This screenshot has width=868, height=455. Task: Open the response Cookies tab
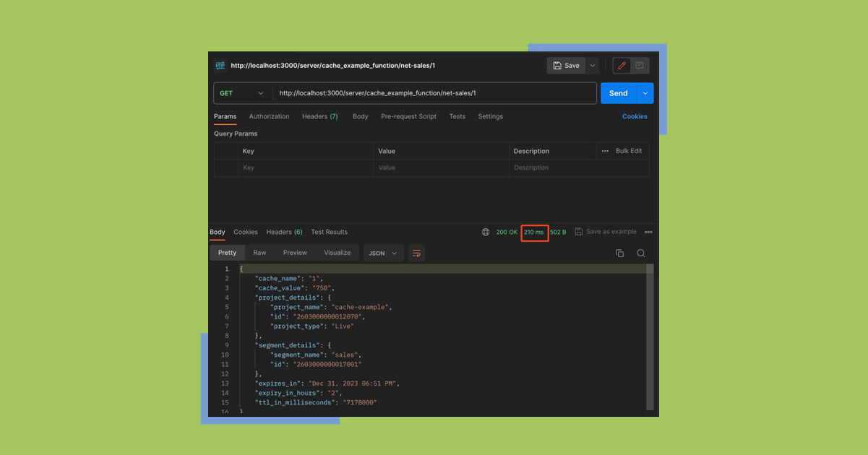246,232
